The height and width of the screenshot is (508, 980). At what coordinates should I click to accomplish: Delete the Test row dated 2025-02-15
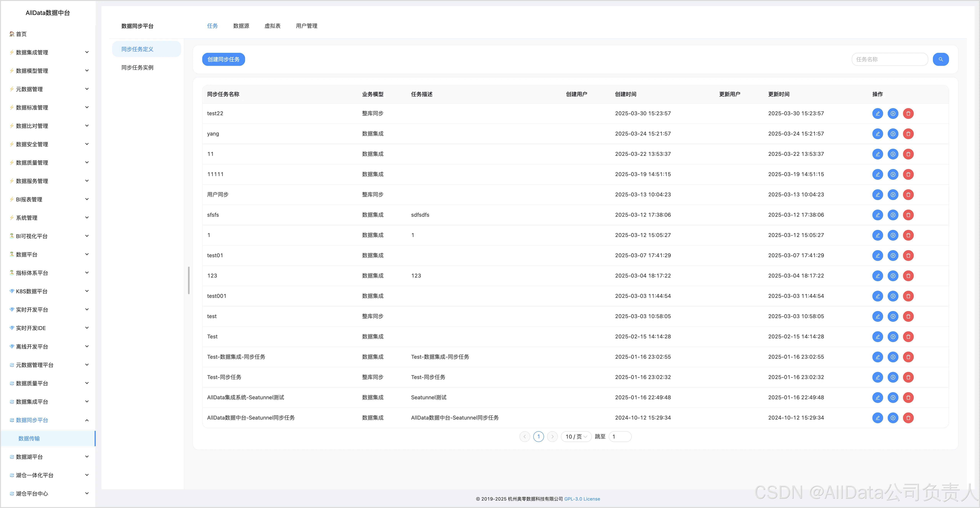pyautogui.click(x=908, y=336)
